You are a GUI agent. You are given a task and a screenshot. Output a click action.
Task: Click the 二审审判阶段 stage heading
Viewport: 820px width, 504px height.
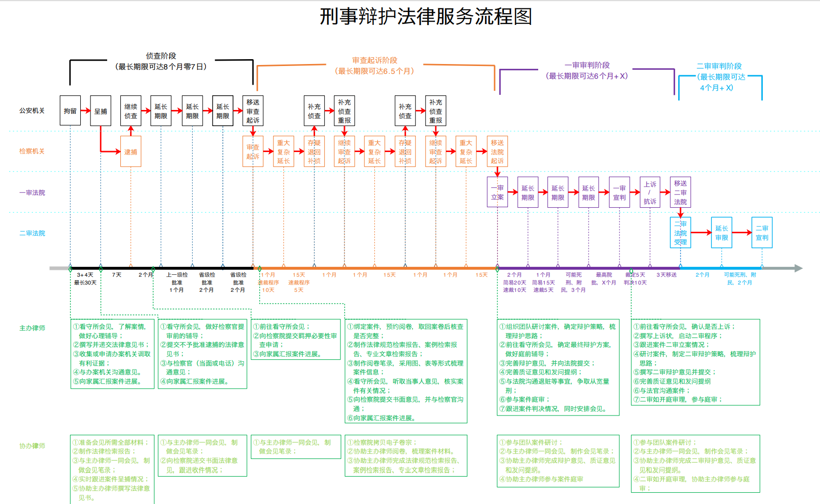(719, 66)
